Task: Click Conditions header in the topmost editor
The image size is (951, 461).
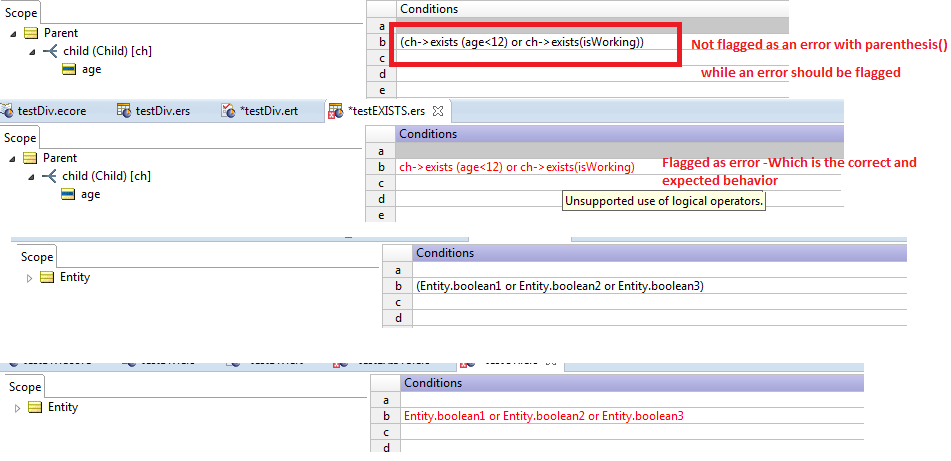Action: (593, 9)
